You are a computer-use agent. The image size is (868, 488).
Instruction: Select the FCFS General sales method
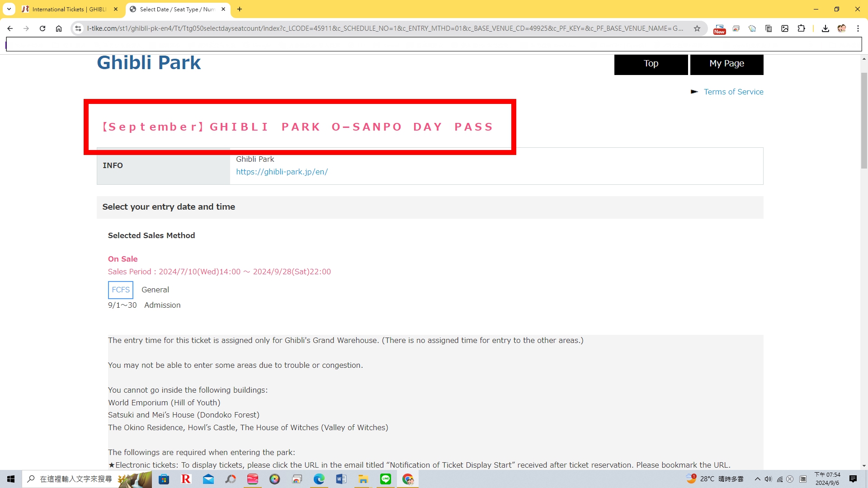(120, 290)
